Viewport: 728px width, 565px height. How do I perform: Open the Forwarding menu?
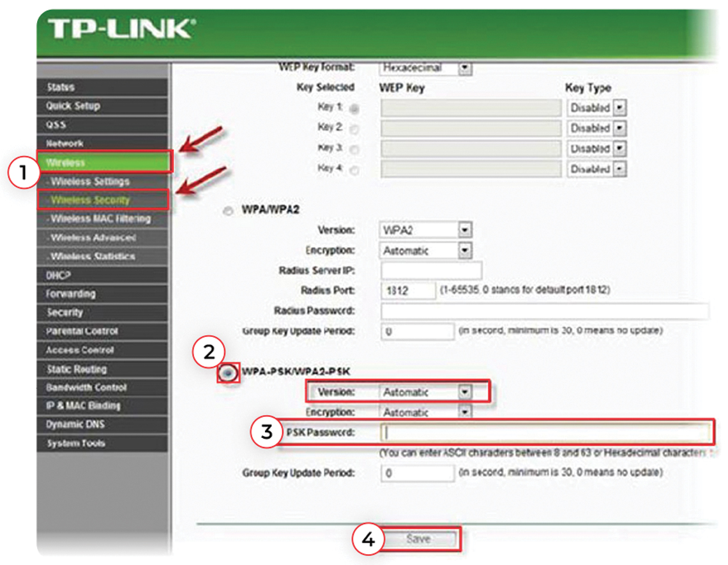(102, 294)
